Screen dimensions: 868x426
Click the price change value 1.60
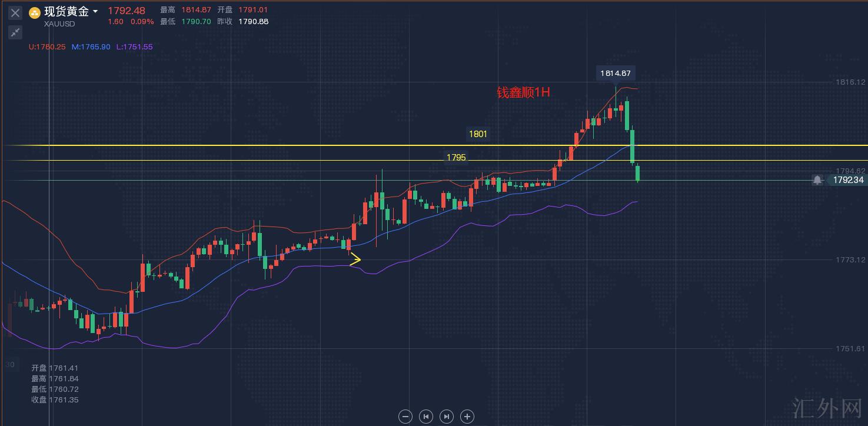(x=115, y=22)
